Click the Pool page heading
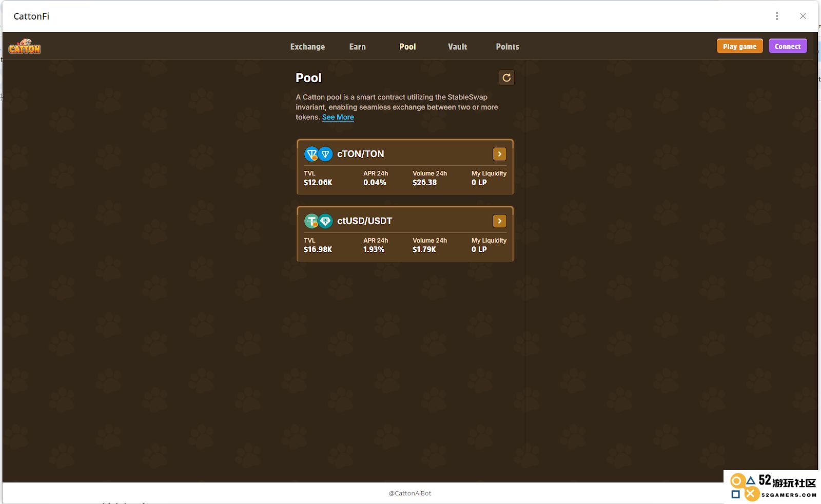This screenshot has height=504, width=821. point(308,78)
